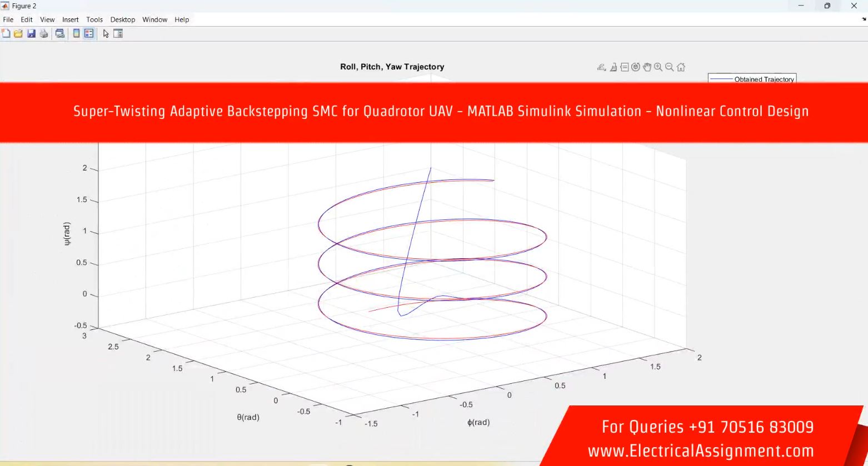Save the figure using the floppy disk icon
The height and width of the screenshot is (466, 868).
[x=31, y=33]
